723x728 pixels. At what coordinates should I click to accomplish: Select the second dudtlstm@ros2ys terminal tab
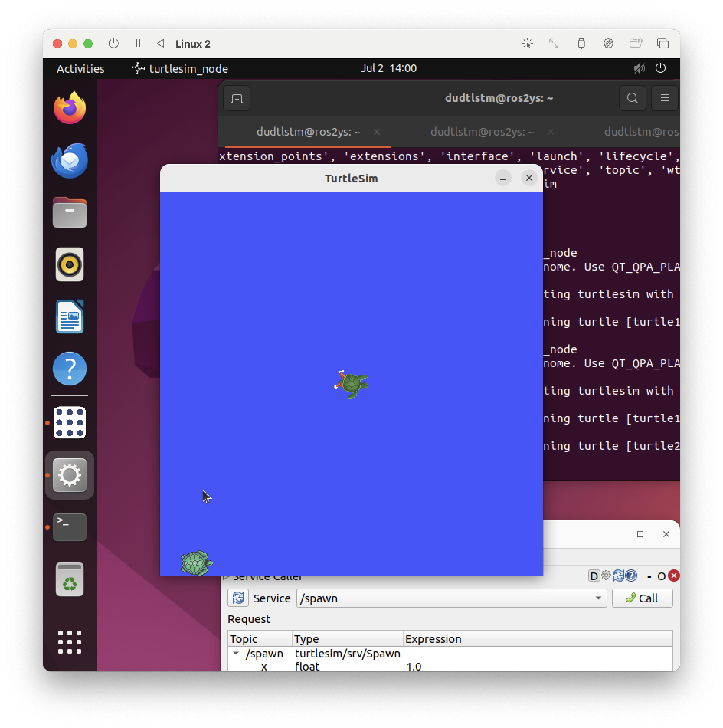(482, 132)
